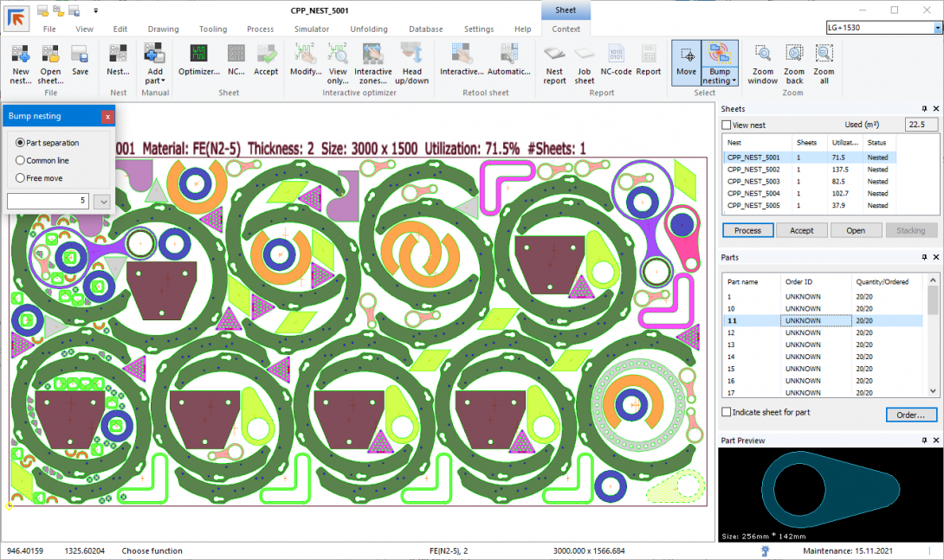Enable the View nest checkbox
This screenshot has width=944, height=560.
pyautogui.click(x=727, y=126)
